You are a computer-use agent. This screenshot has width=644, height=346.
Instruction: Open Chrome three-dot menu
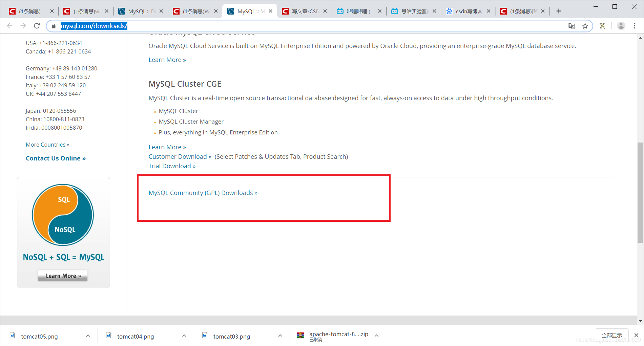tap(635, 26)
